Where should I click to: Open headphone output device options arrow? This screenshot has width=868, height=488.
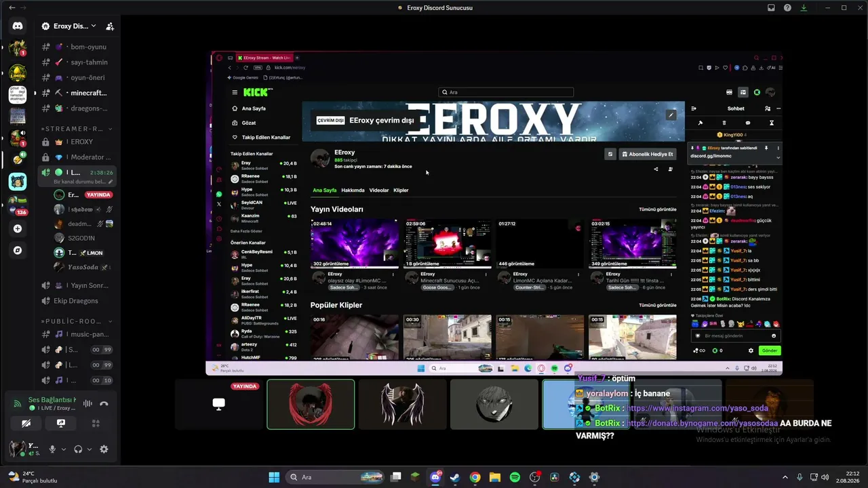point(90,449)
